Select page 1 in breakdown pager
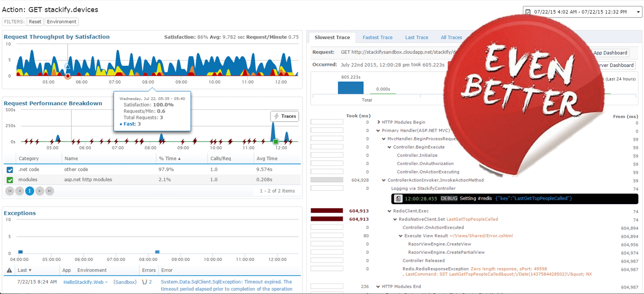The width and height of the screenshot is (644, 294). click(30, 191)
